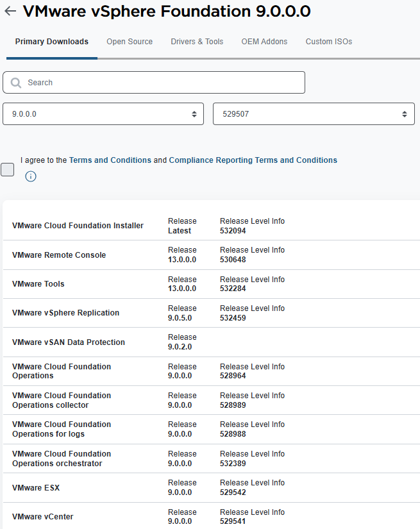Check the agree to terms checkbox
This screenshot has width=420, height=529.
coord(8,169)
